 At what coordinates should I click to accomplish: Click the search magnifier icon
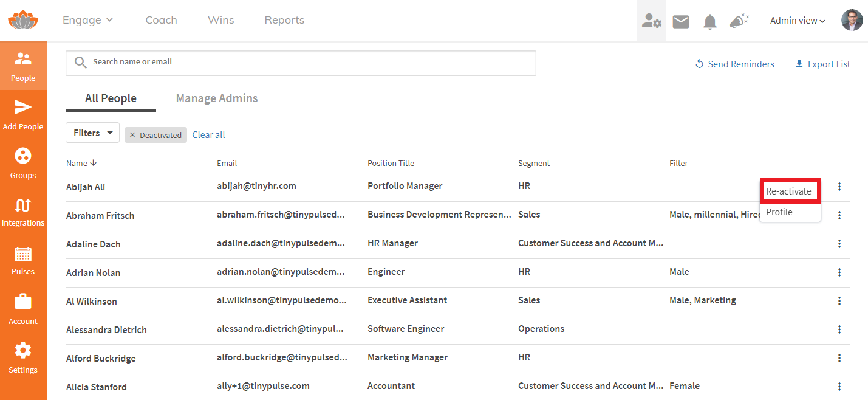(80, 63)
